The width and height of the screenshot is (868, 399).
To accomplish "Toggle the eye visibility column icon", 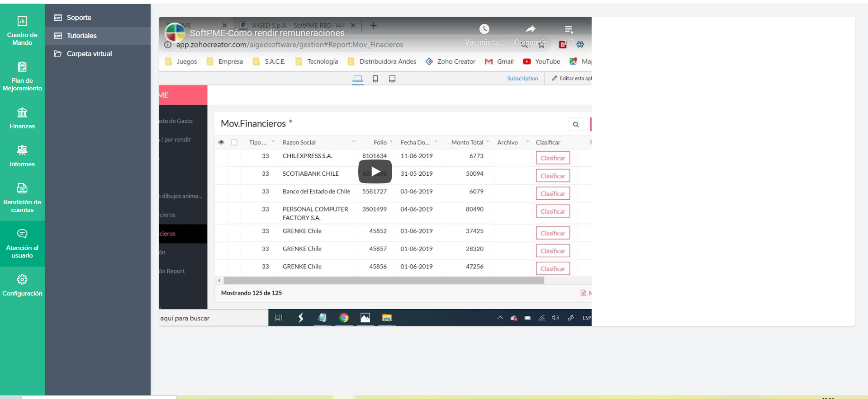I will click(221, 142).
